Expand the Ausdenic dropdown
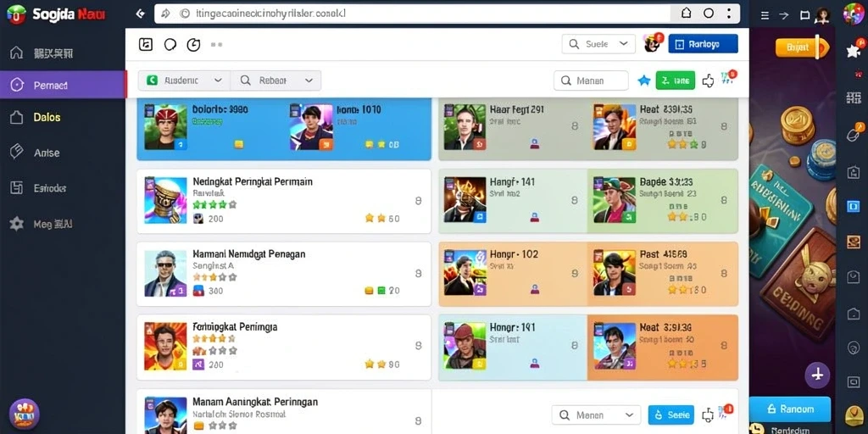This screenshot has width=868, height=434. (x=184, y=81)
